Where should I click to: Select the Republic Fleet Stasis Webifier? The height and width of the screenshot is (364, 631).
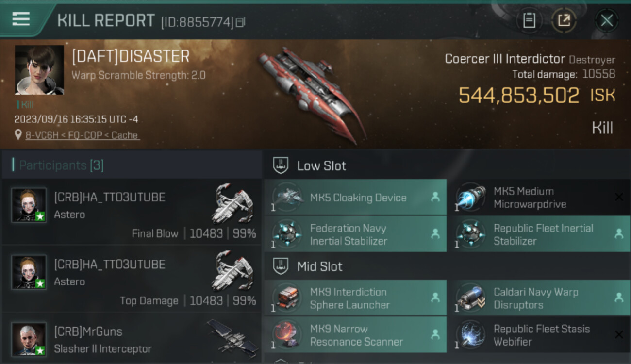click(538, 335)
